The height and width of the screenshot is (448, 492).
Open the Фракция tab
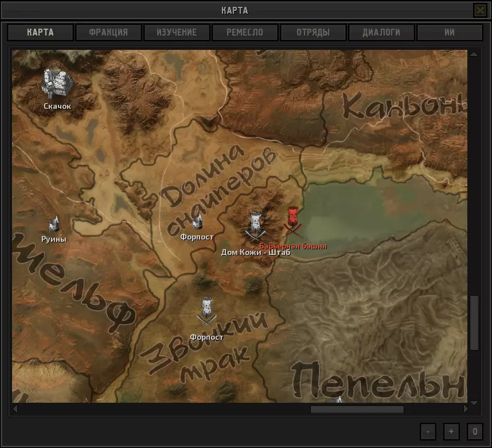pyautogui.click(x=108, y=32)
